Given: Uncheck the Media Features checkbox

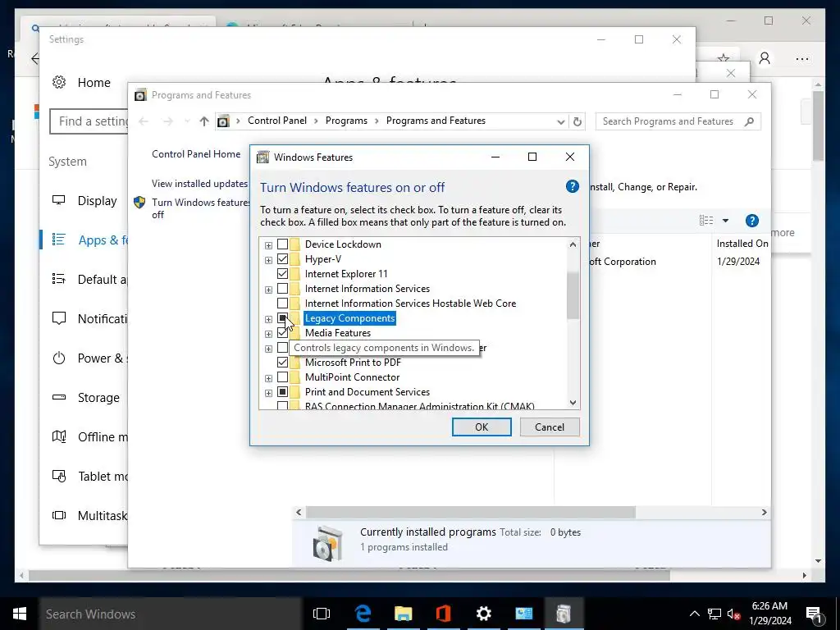Looking at the screenshot, I should click(x=282, y=333).
